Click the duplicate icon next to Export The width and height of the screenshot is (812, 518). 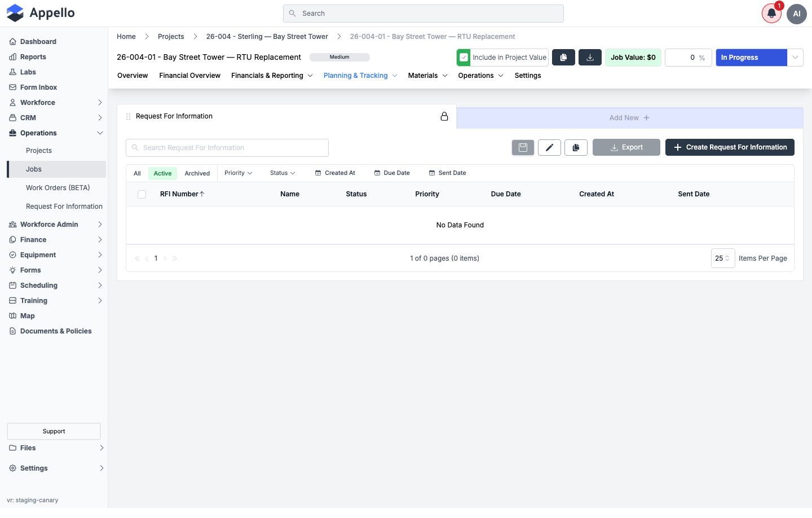click(576, 147)
